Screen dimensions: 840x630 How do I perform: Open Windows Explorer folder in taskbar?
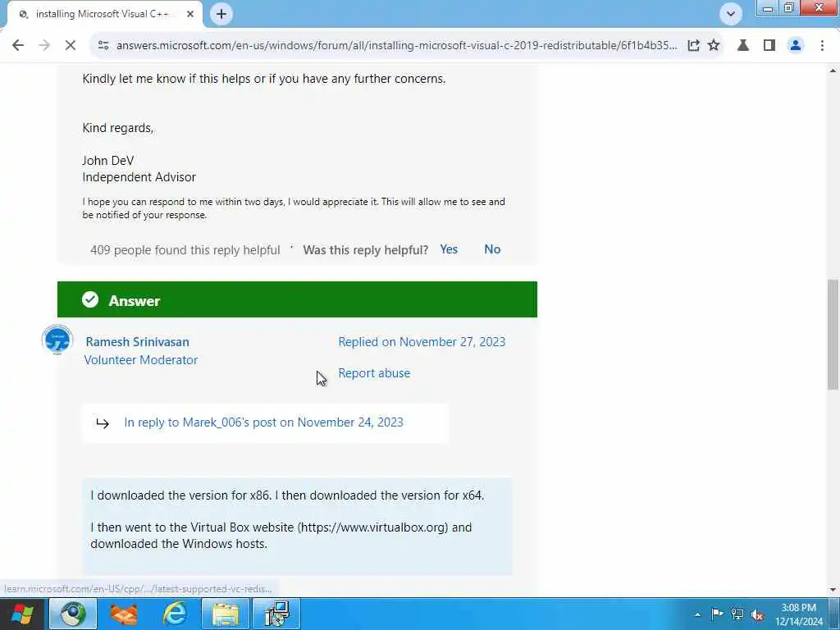[226, 614]
